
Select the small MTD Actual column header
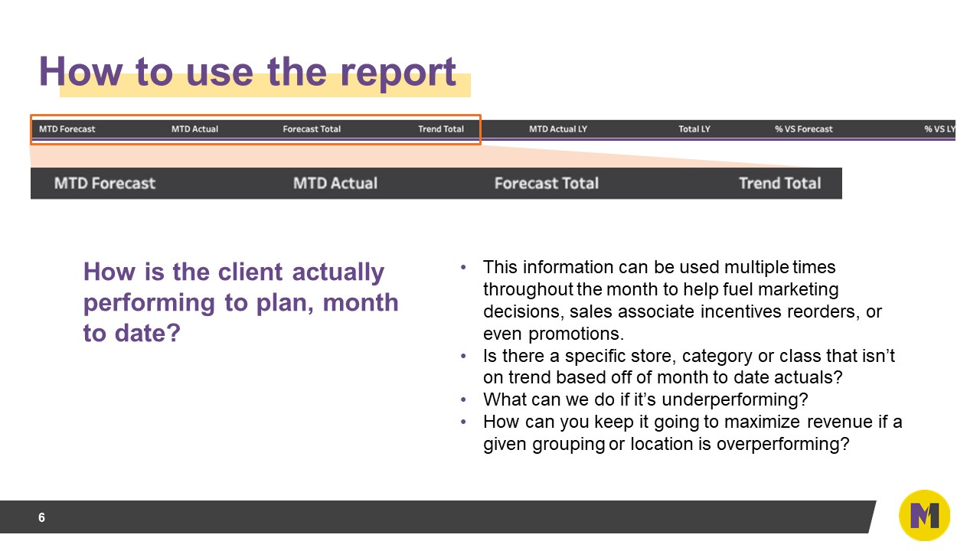click(x=194, y=129)
